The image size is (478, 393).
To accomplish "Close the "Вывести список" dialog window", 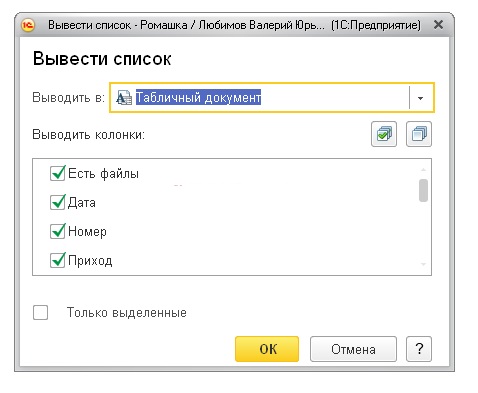I will click(439, 25).
